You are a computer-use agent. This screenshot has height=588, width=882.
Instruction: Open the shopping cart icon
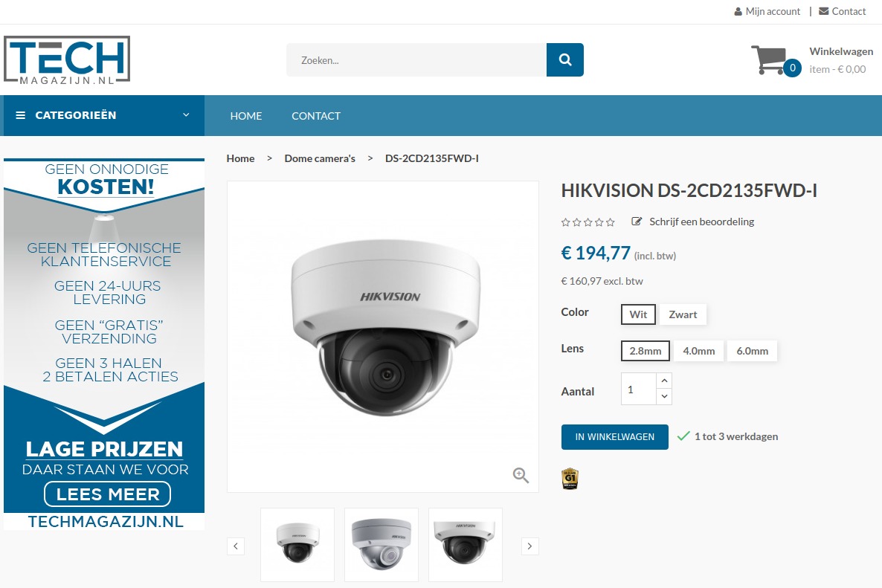770,59
